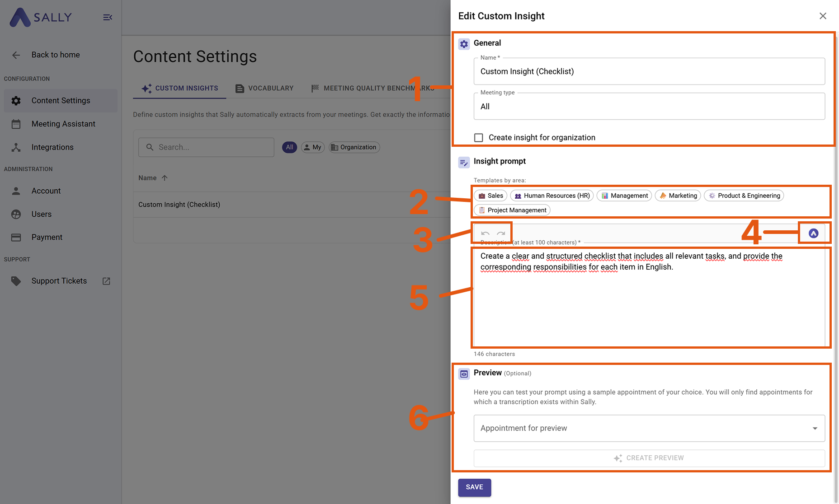This screenshot has height=504, width=839.
Task: Open Integrations from the sidebar
Action: pos(52,147)
